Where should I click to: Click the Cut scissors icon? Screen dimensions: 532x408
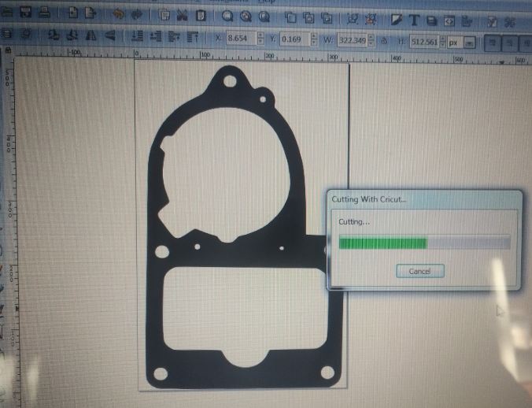coord(183,14)
